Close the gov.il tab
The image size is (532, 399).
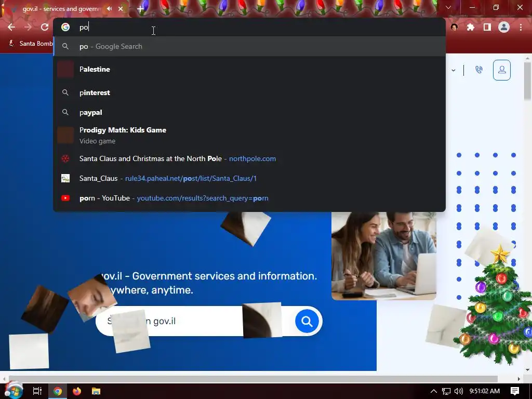click(x=121, y=9)
